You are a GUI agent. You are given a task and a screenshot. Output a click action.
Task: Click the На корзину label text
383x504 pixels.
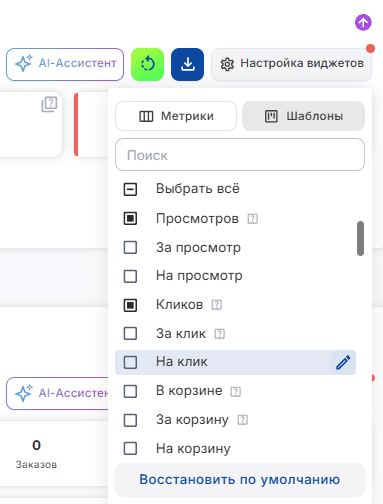click(x=193, y=449)
